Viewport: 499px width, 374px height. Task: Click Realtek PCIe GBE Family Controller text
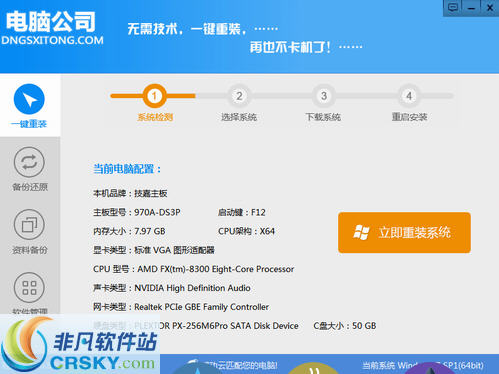pyautogui.click(x=201, y=307)
